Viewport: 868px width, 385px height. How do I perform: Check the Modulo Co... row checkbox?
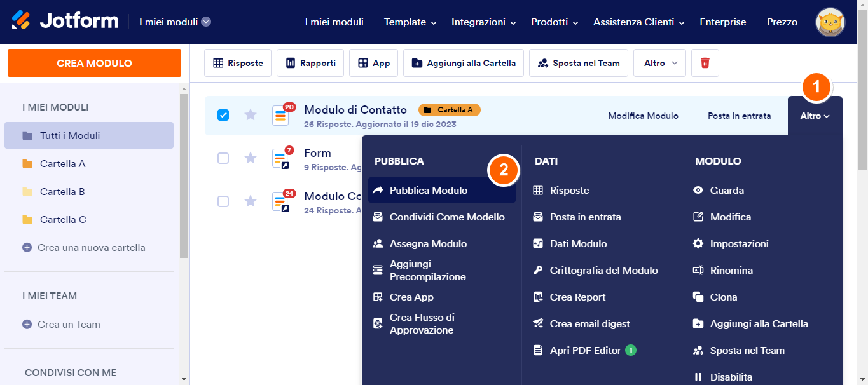point(223,201)
